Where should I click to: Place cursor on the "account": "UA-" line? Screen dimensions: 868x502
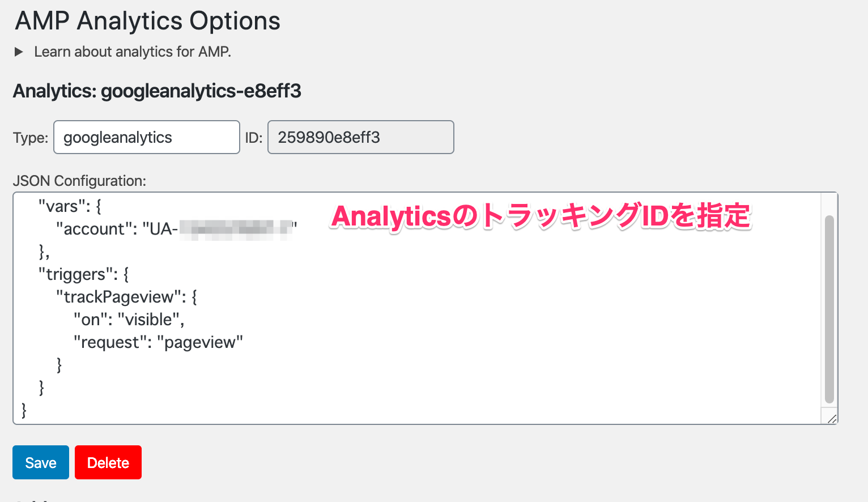pyautogui.click(x=176, y=229)
